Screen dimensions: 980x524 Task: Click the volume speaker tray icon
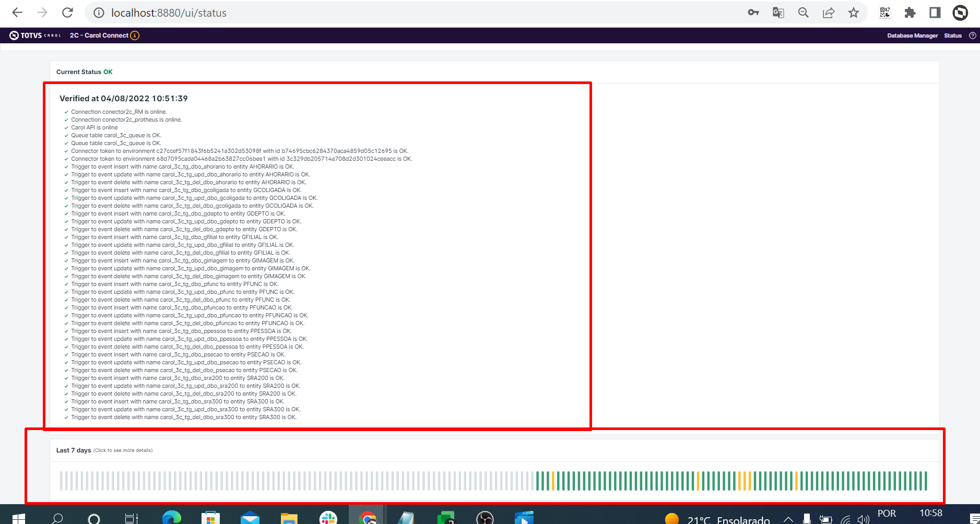[x=863, y=519]
